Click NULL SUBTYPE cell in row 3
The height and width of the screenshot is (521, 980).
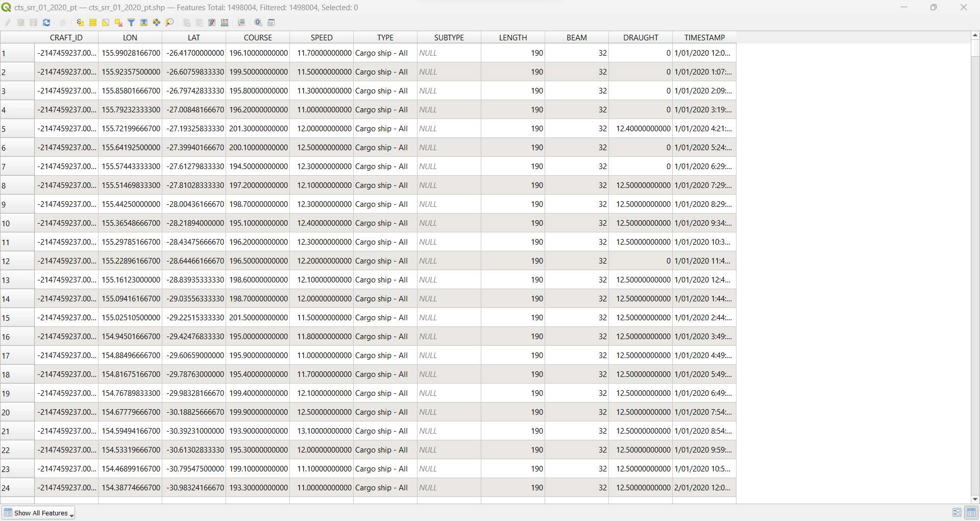pyautogui.click(x=449, y=91)
